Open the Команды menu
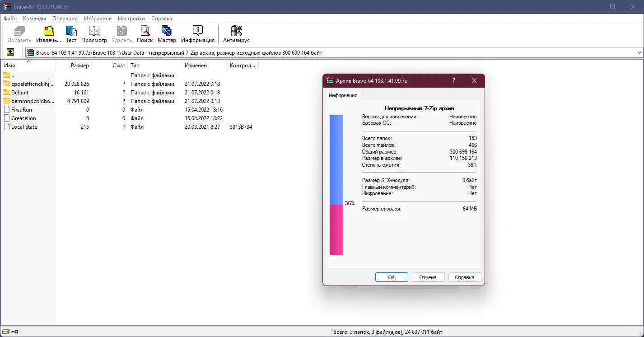Image resolution: width=644 pixels, height=337 pixels. tap(34, 19)
